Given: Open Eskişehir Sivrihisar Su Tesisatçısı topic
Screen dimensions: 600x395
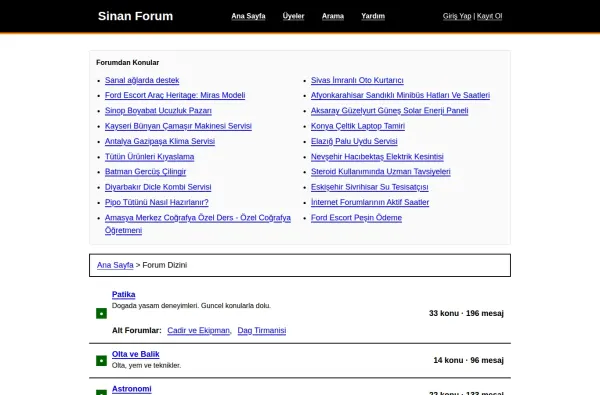Looking at the screenshot, I should [370, 187].
